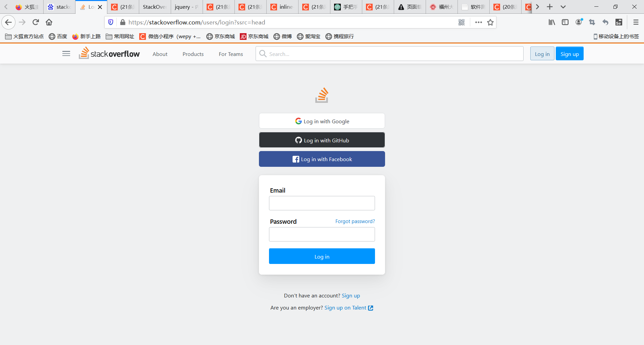Switch to the jquery tab
644x345 pixels.
[186, 7]
